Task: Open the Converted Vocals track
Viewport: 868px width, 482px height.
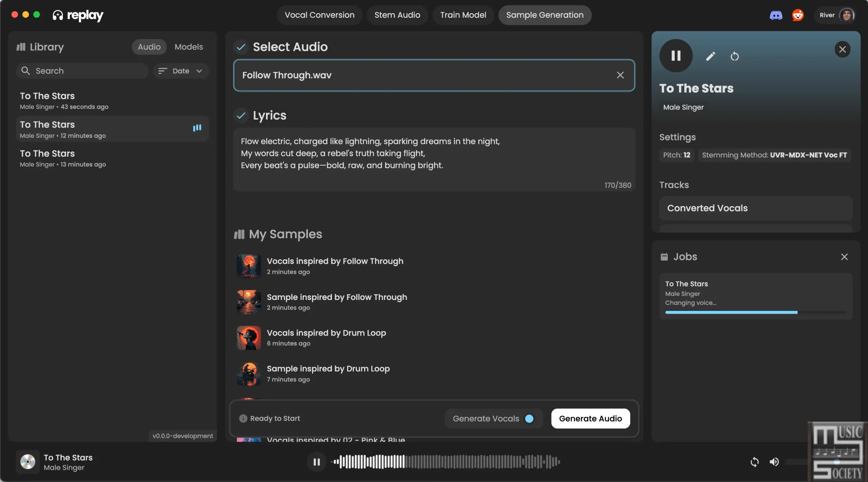Action: (756, 208)
